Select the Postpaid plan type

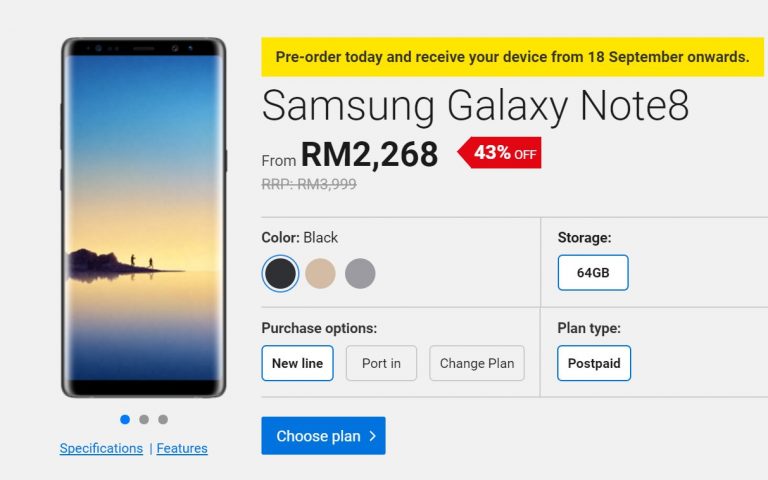tap(594, 363)
